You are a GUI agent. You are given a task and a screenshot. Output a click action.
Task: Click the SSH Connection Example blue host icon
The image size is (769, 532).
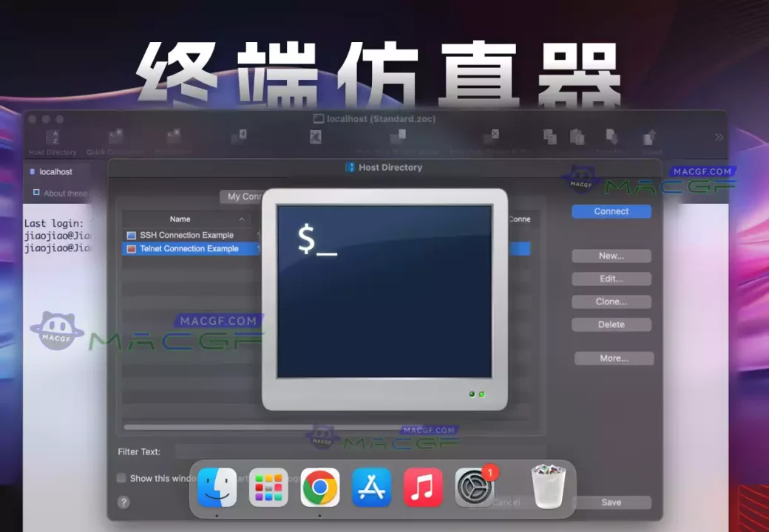pos(132,234)
